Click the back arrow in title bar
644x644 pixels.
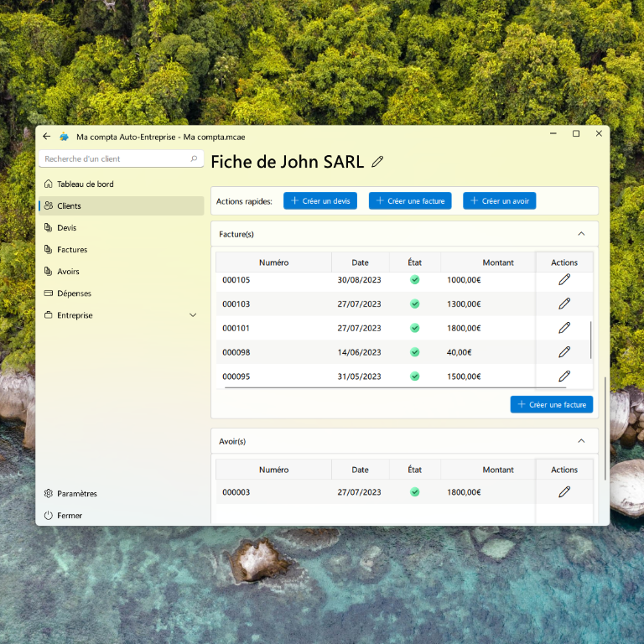(47, 135)
